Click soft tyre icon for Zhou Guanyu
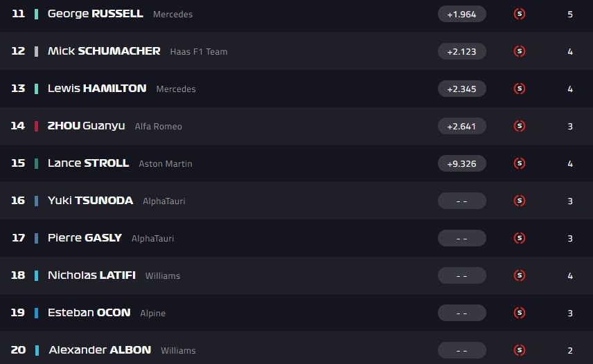Viewport: 593px width, 364px height. [x=520, y=126]
